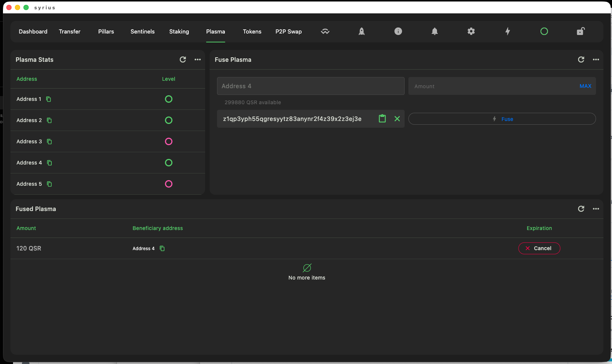This screenshot has width=612, height=364.
Task: Refresh the Fused Plasma panel
Action: [581, 209]
